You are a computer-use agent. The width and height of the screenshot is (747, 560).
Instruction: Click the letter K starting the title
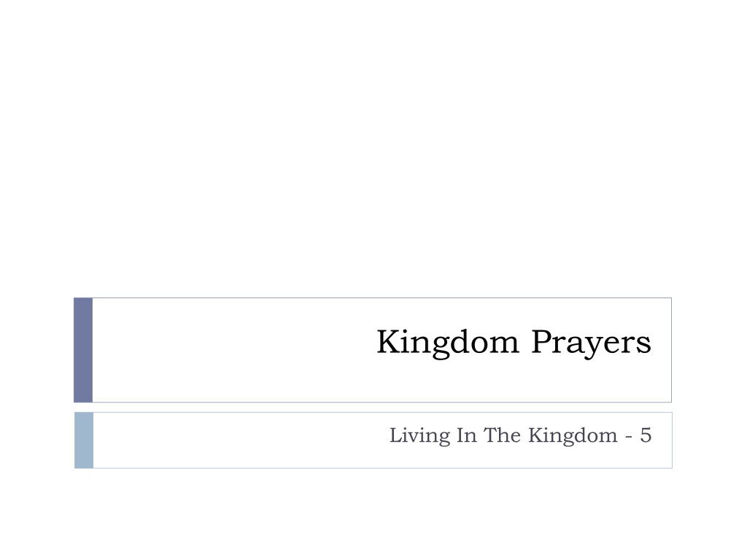pyautogui.click(x=388, y=341)
